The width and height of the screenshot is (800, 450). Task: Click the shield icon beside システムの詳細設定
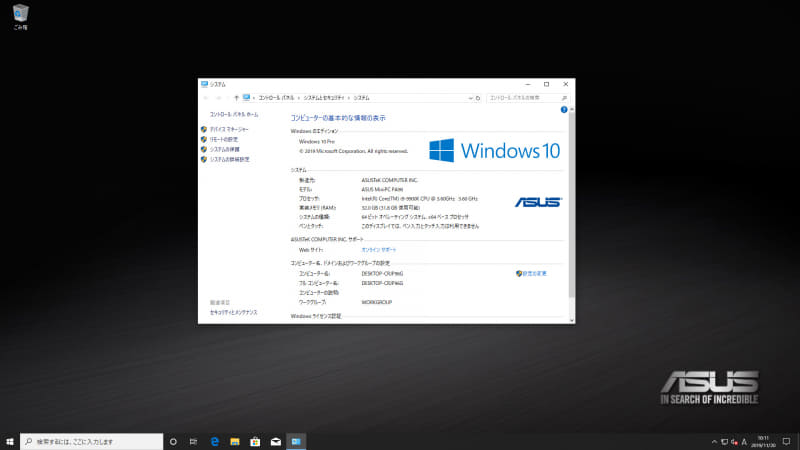click(204, 159)
